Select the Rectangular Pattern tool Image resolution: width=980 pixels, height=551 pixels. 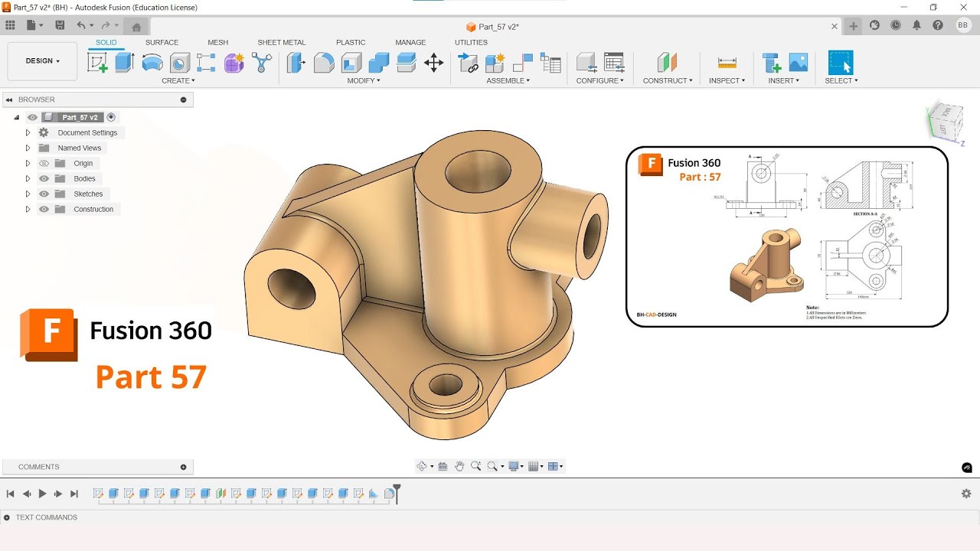206,63
